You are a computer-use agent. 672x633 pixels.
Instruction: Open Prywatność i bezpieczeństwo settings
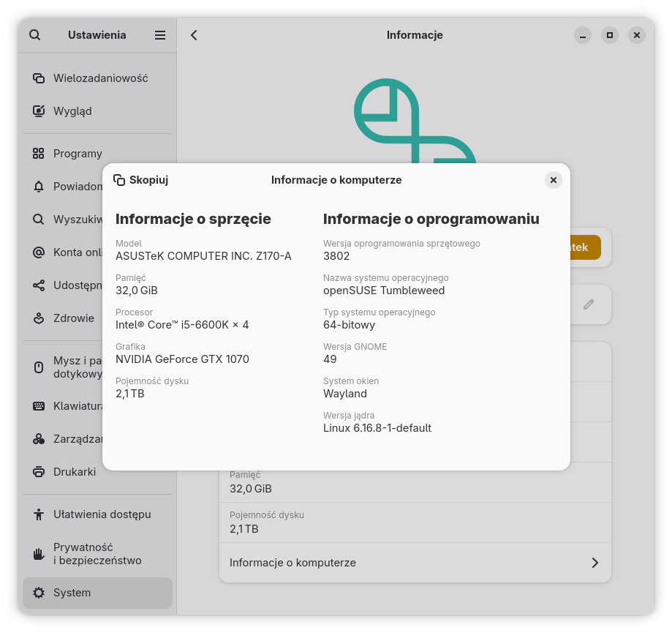(97, 554)
